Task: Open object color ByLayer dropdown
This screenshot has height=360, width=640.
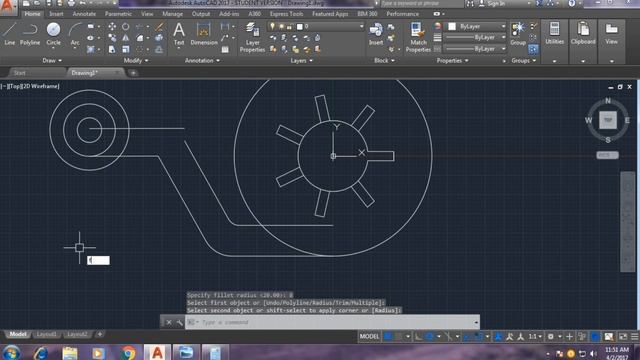Action: point(503,27)
